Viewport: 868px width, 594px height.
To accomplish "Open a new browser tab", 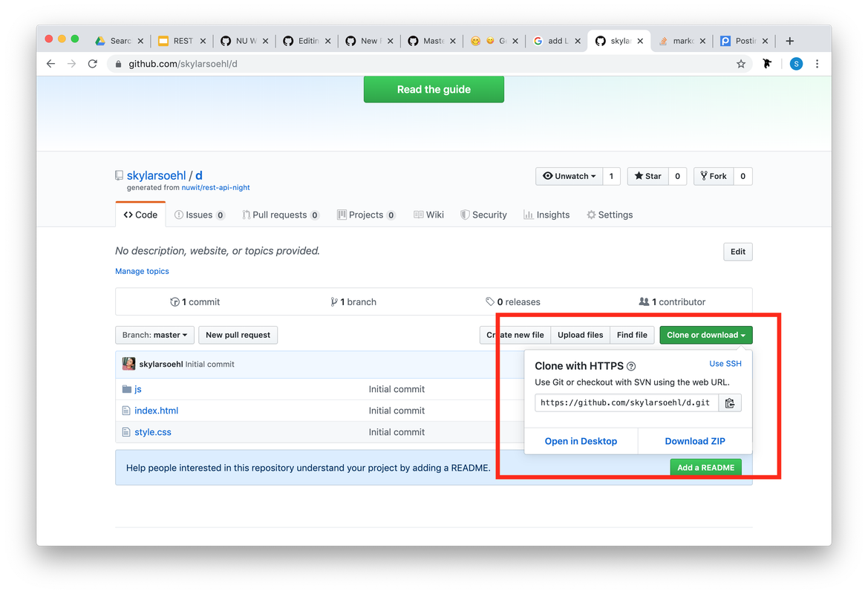I will click(x=790, y=41).
